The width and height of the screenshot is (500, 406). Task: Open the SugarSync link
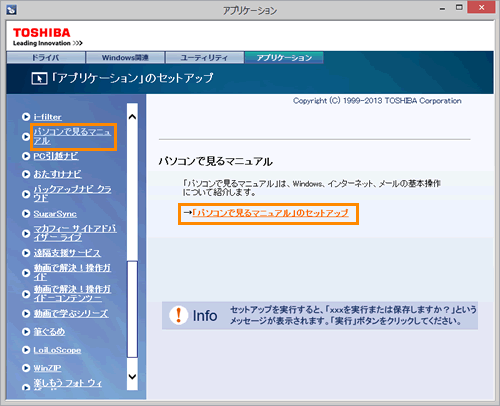tap(55, 214)
